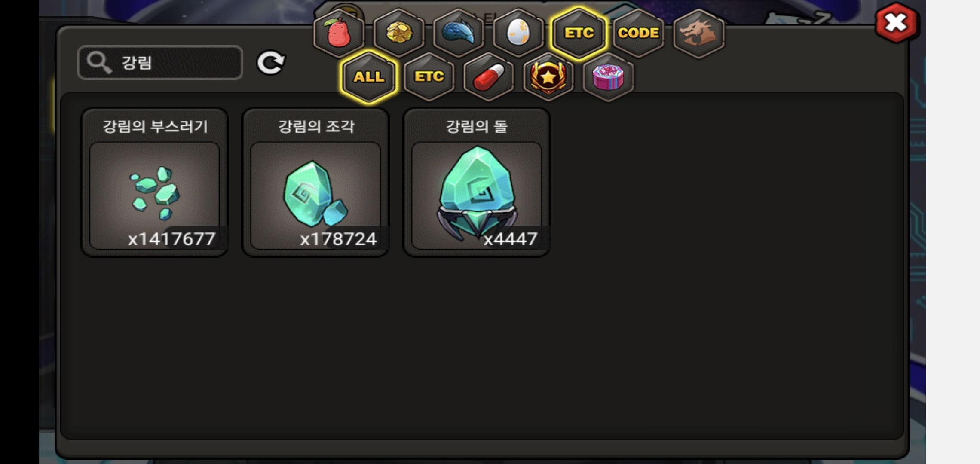Select the 강림의 돌 item card

[476, 182]
